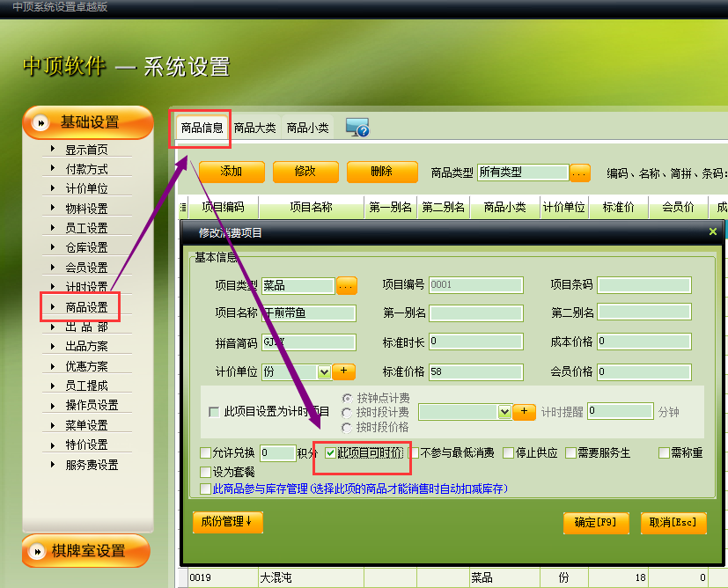Open 员工提成 in sidebar
728x588 pixels.
click(86, 386)
